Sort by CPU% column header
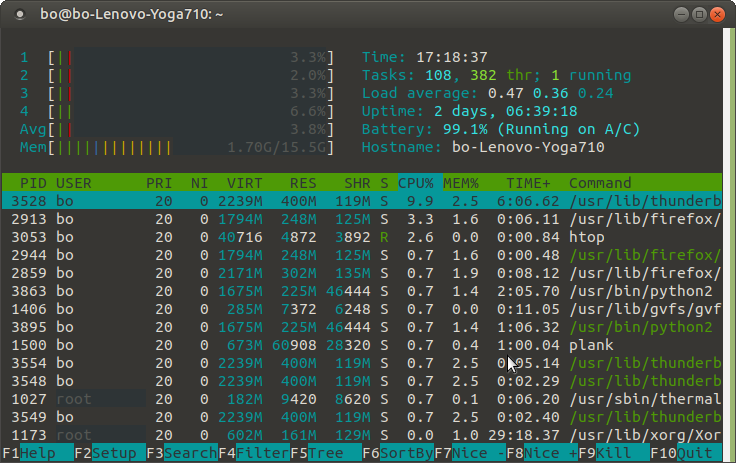This screenshot has width=736, height=463. pos(416,183)
